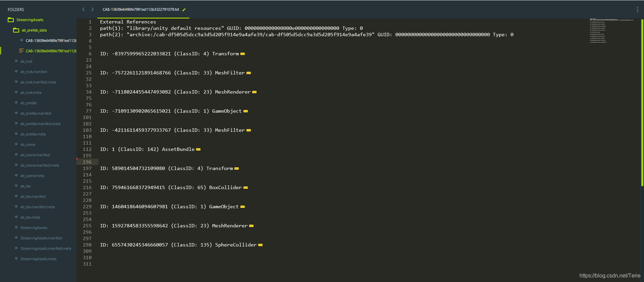Image resolution: width=644 pixels, height=282 pixels.
Task: Click the External References text line
Action: pos(128,22)
